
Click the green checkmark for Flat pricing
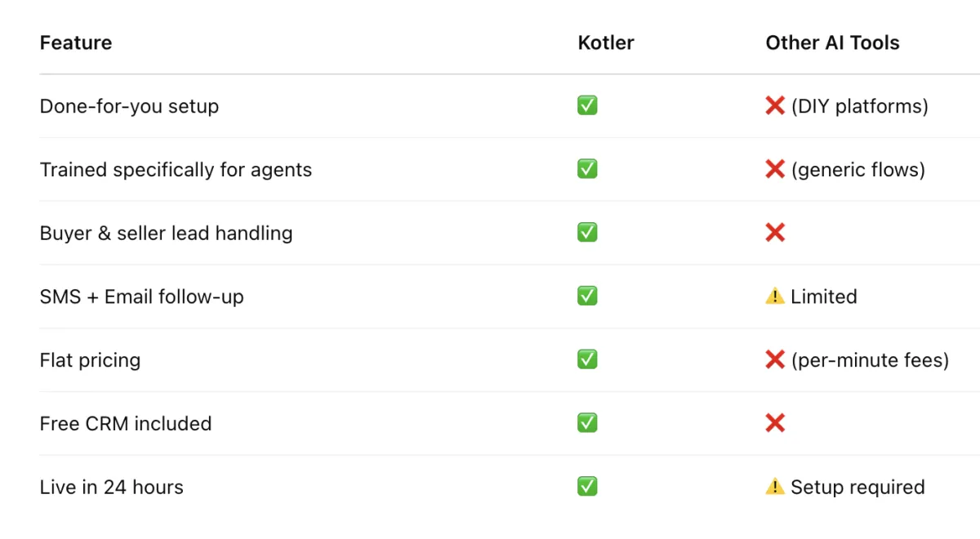point(587,359)
